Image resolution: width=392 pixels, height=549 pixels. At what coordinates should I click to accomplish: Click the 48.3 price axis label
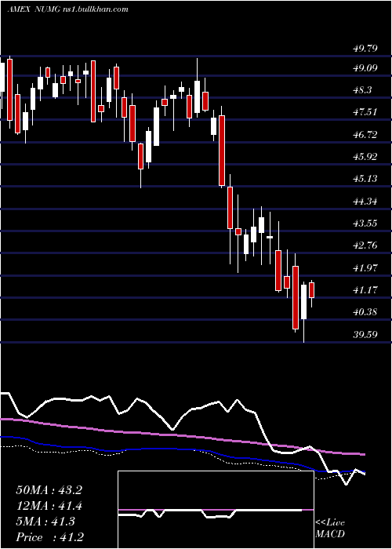coord(362,90)
